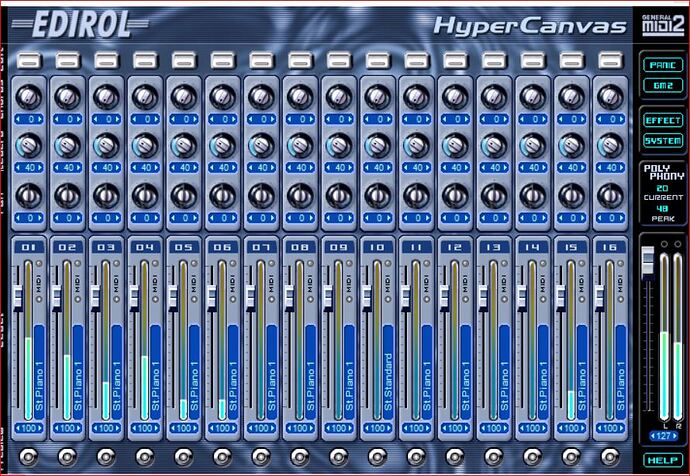Open the SYSTEM settings
Image resolution: width=690 pixels, height=476 pixels.
click(663, 141)
